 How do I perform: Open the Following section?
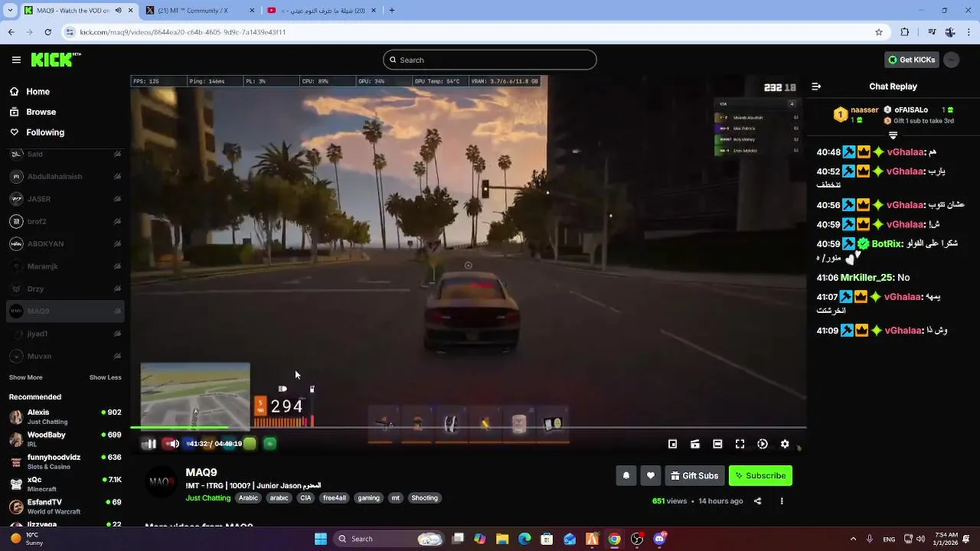[45, 132]
